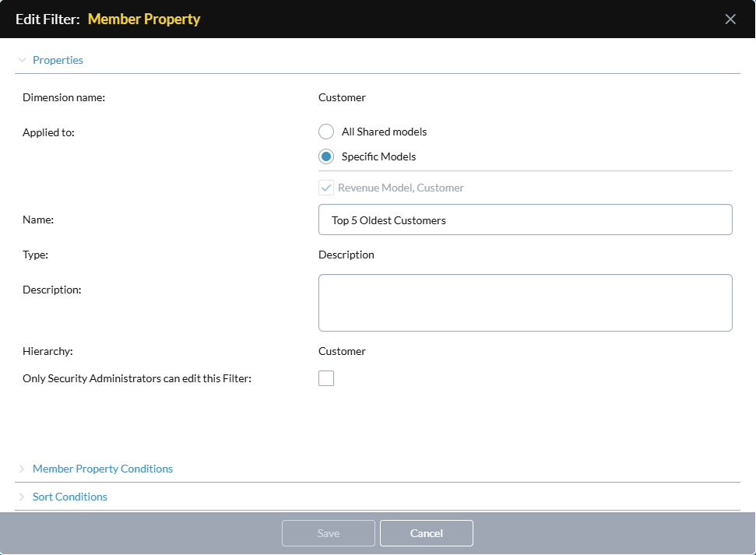Select the All Shared models radio button
This screenshot has width=756, height=555.
(326, 132)
